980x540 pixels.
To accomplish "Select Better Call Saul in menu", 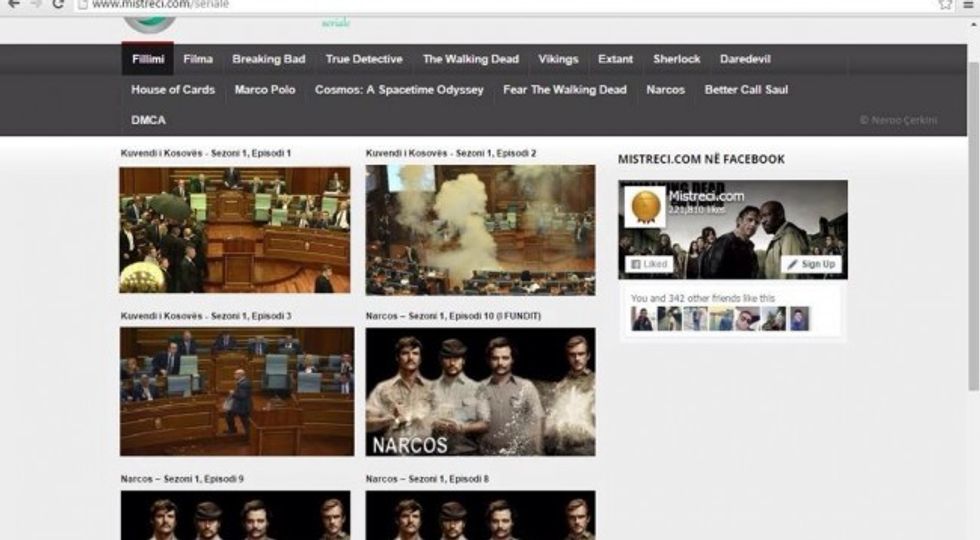I will point(746,89).
